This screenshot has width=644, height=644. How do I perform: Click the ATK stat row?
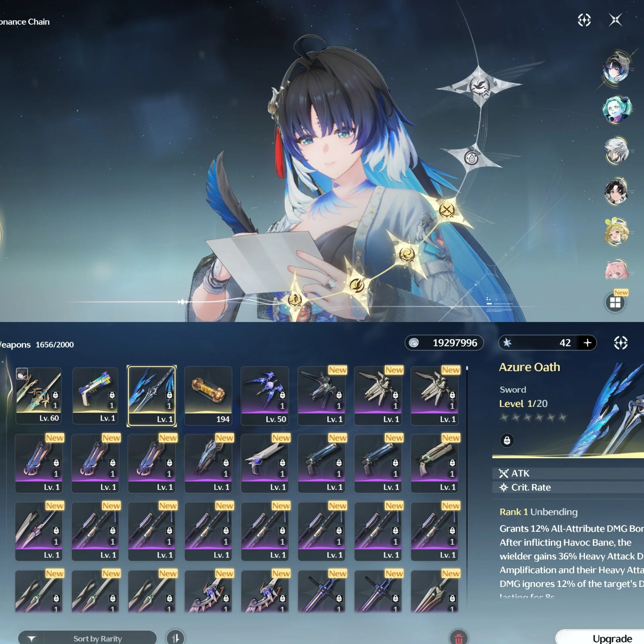[x=568, y=473]
